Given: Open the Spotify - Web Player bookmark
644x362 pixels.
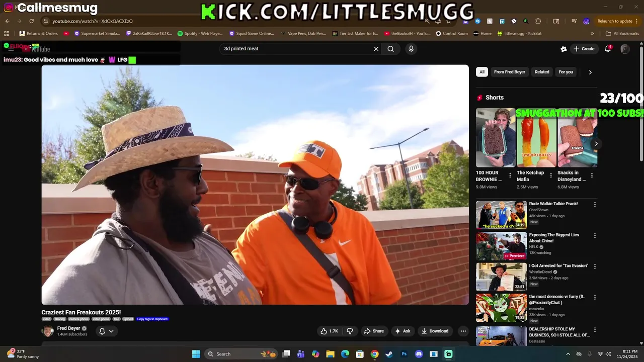Looking at the screenshot, I should tap(200, 34).
